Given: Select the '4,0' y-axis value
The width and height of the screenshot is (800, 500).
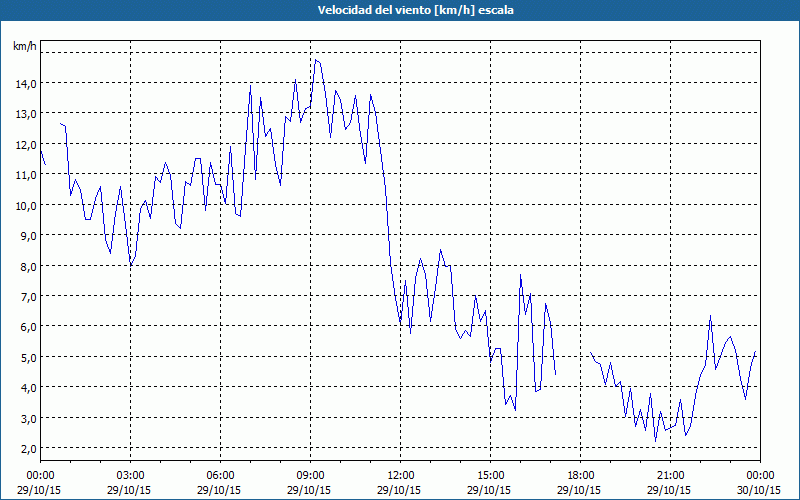Looking at the screenshot, I should 27,388.
